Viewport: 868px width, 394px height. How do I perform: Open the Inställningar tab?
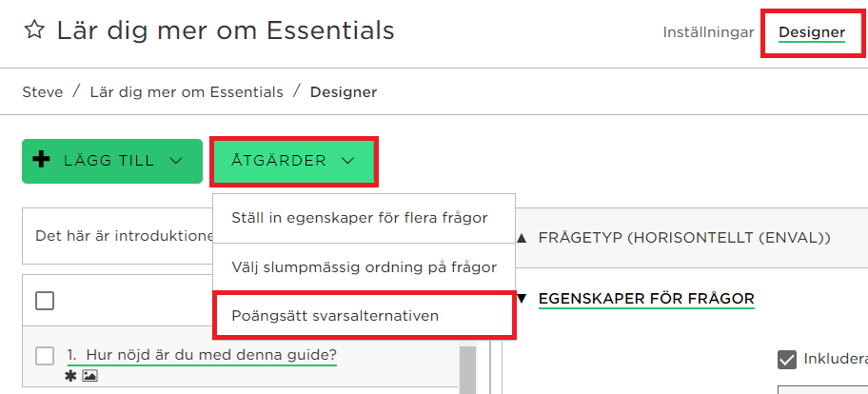pyautogui.click(x=708, y=32)
